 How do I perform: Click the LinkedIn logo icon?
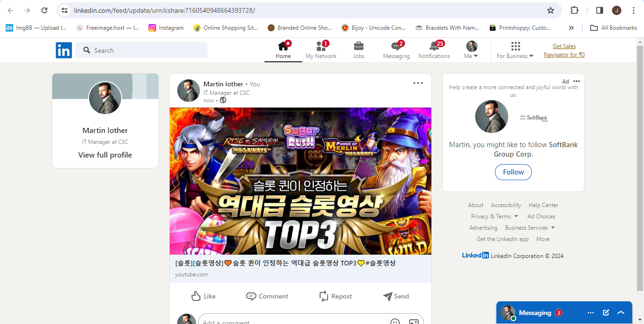pos(64,50)
